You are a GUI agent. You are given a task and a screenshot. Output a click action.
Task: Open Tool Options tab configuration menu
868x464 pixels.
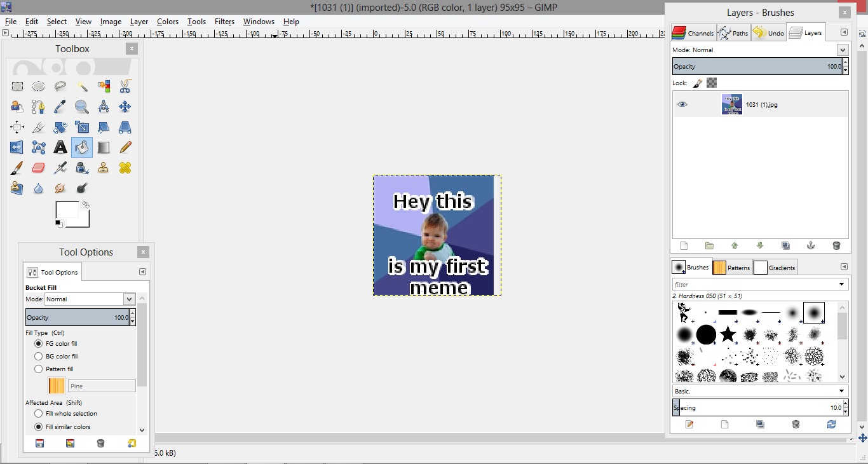click(x=142, y=272)
